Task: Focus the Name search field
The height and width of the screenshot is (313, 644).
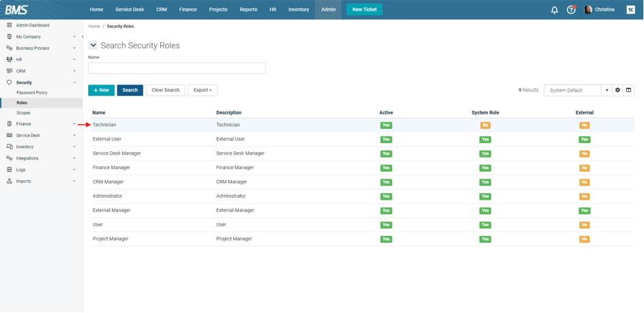Action: pyautogui.click(x=177, y=68)
